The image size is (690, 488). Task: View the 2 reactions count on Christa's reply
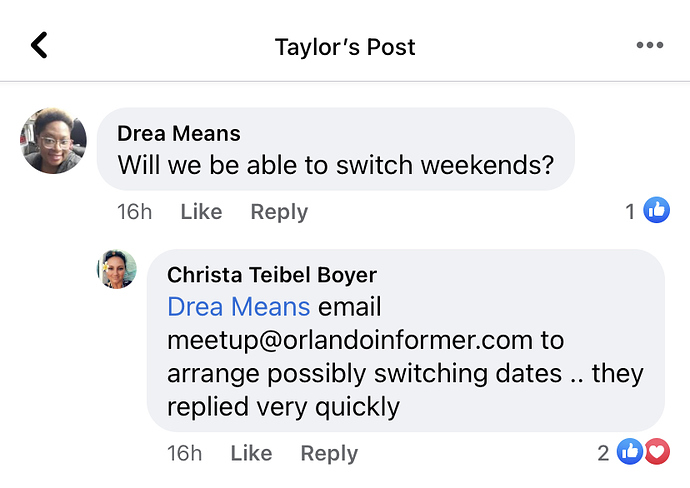[x=603, y=453]
